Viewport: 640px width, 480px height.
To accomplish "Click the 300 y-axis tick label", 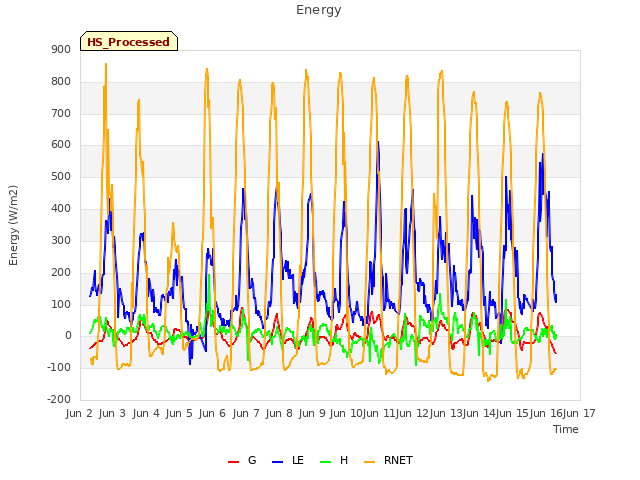I will (x=61, y=240).
